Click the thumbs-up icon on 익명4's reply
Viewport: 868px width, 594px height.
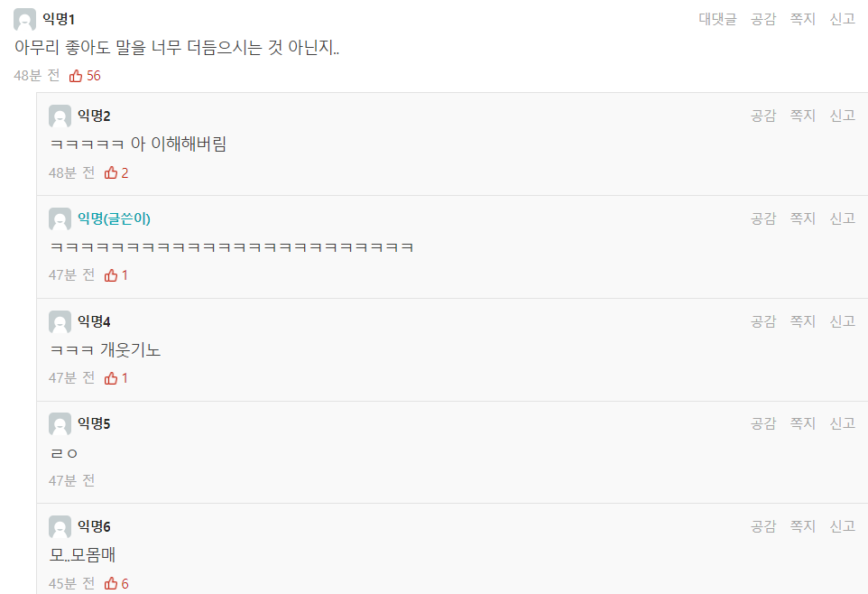[x=111, y=378]
